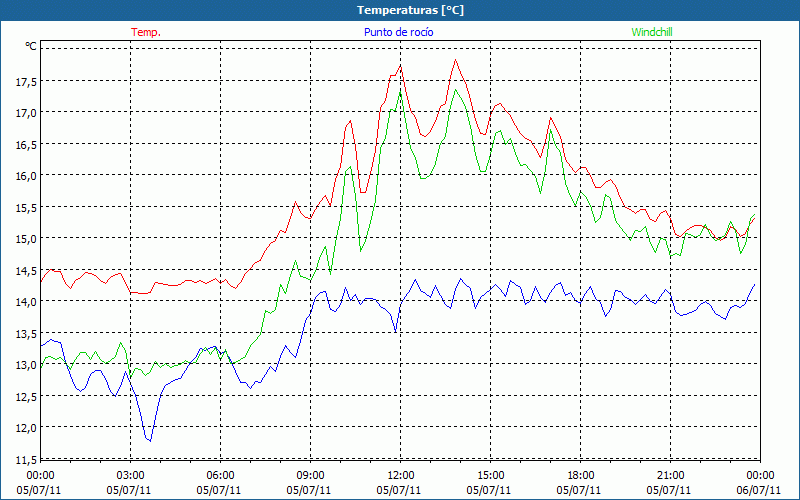Click the 12:00 time label
The image size is (800, 500).
tap(401, 476)
